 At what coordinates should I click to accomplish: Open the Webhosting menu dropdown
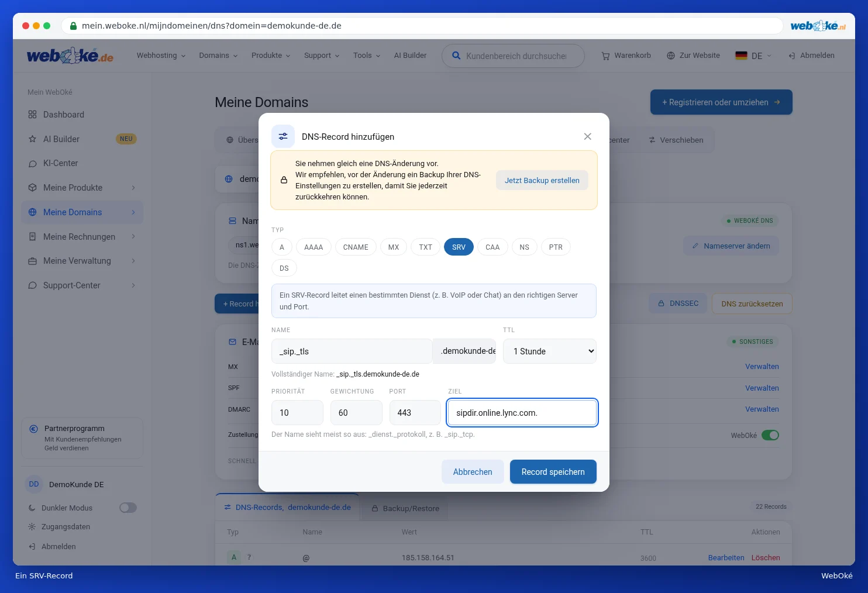(161, 56)
